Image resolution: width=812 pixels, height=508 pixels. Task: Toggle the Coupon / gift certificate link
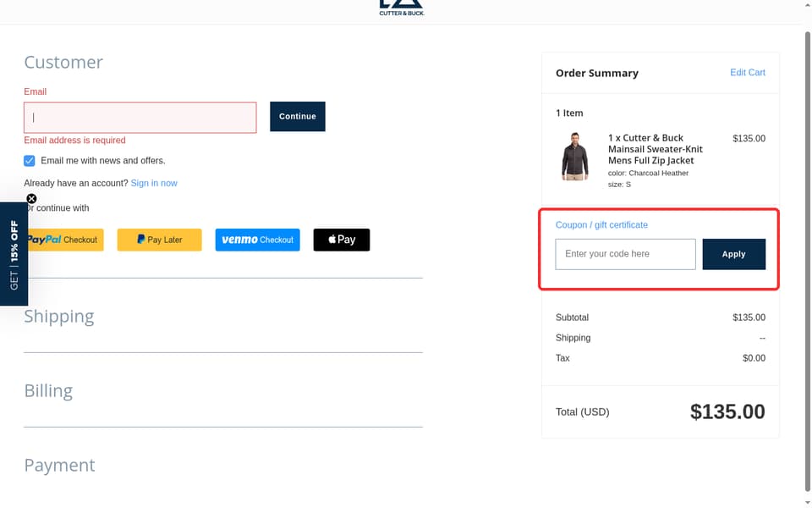click(601, 225)
